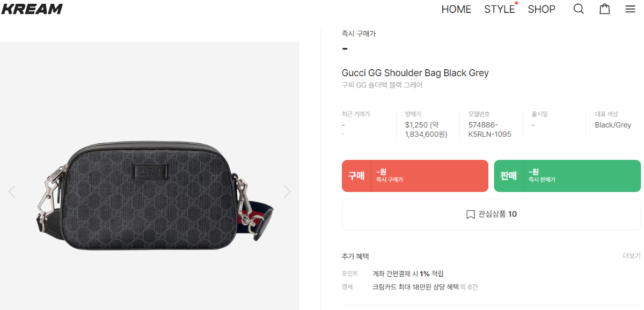This screenshot has height=310, width=644.
Task: Toggle 관심상품 10 wishlist button
Action: (491, 215)
